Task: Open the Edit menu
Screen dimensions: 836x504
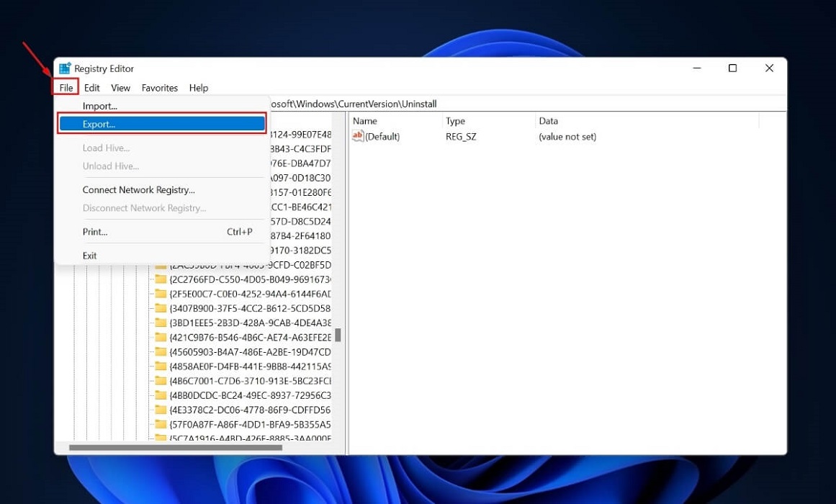Action: click(91, 87)
